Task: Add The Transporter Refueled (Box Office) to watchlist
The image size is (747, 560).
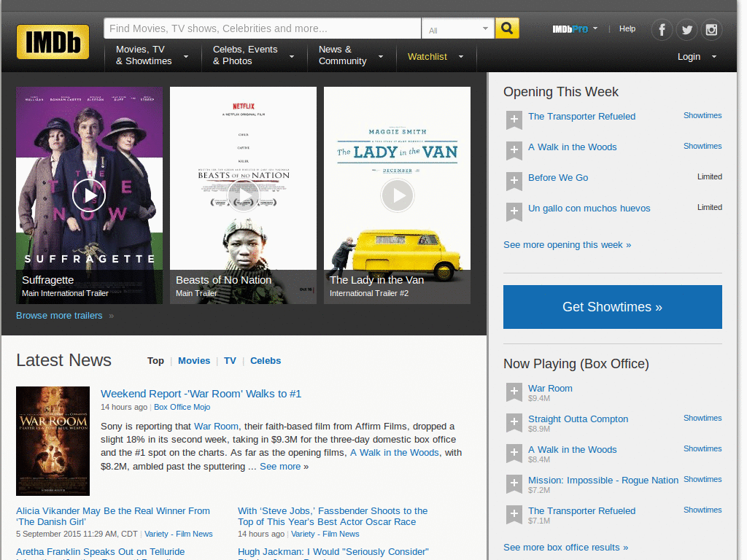Action: pyautogui.click(x=514, y=514)
